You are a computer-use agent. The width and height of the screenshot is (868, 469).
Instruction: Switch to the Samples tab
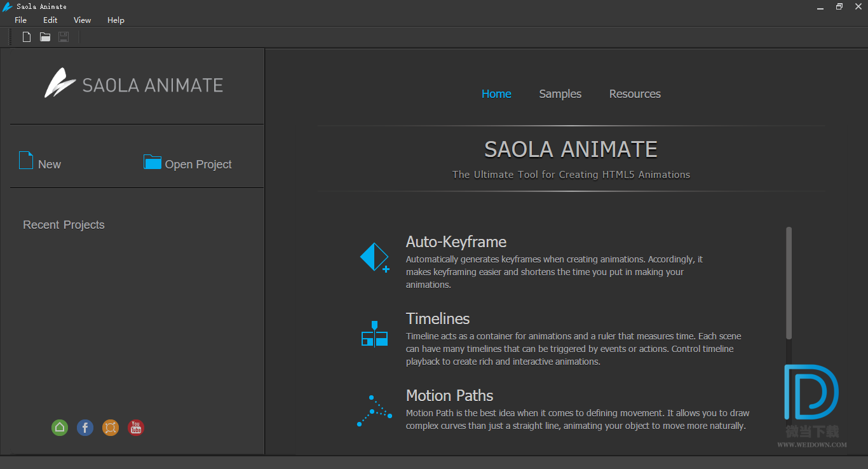[560, 94]
